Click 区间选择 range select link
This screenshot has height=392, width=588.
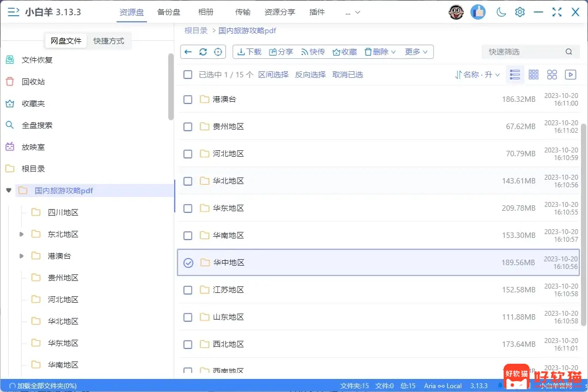[273, 75]
